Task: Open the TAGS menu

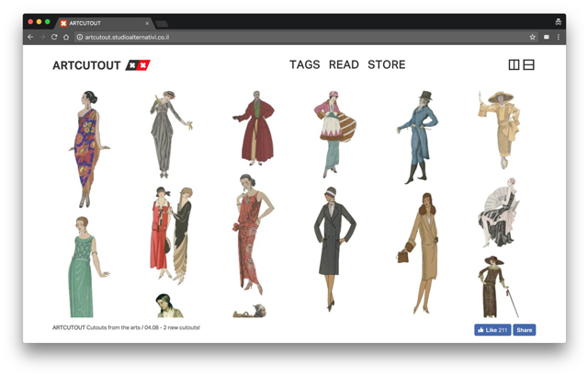Action: click(x=304, y=65)
